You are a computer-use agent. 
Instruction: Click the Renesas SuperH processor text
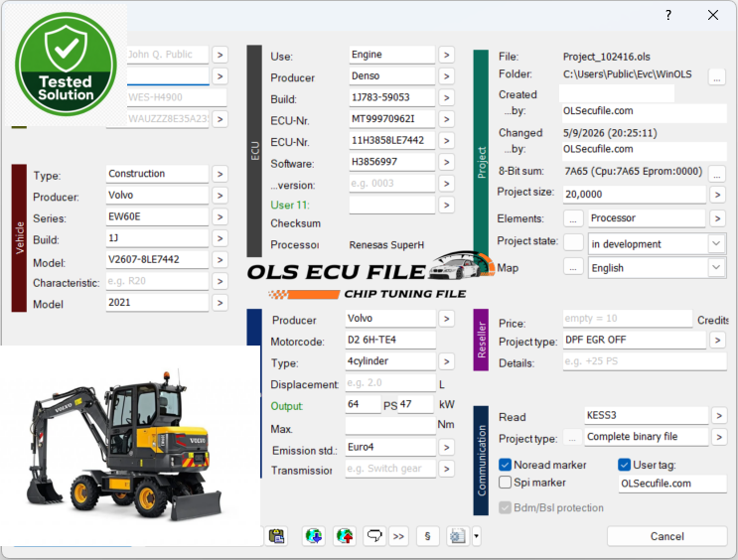386,245
